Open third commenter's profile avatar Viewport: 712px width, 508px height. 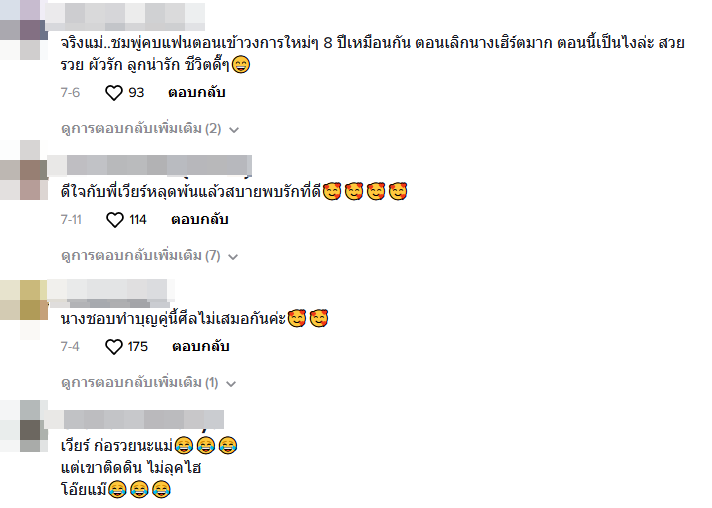(x=24, y=310)
